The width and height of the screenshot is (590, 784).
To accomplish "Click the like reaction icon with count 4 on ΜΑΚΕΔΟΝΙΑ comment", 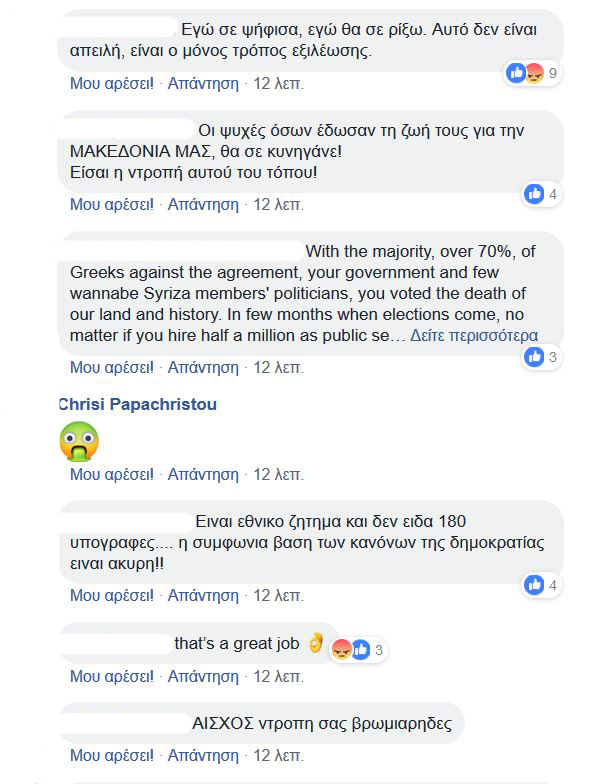I will 534,194.
